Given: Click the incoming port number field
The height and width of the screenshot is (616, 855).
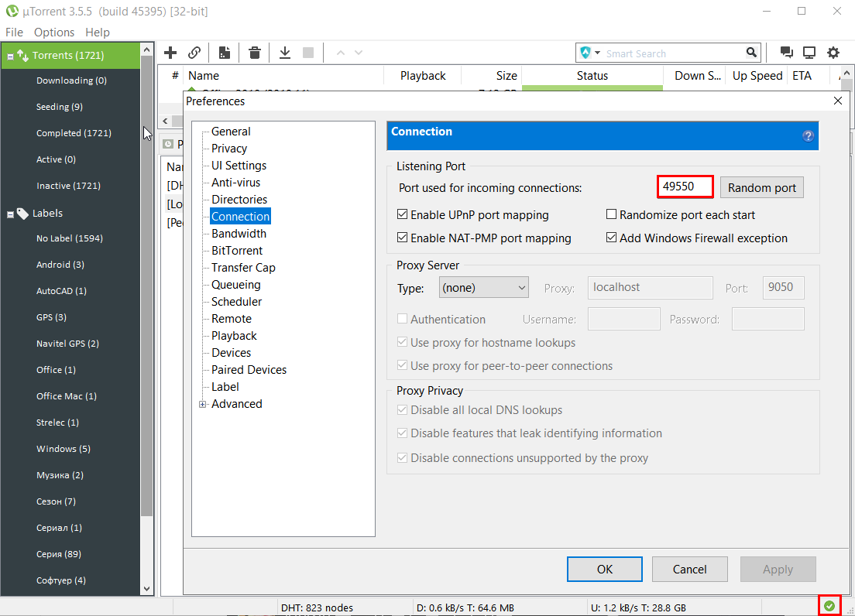Looking at the screenshot, I should coord(685,187).
